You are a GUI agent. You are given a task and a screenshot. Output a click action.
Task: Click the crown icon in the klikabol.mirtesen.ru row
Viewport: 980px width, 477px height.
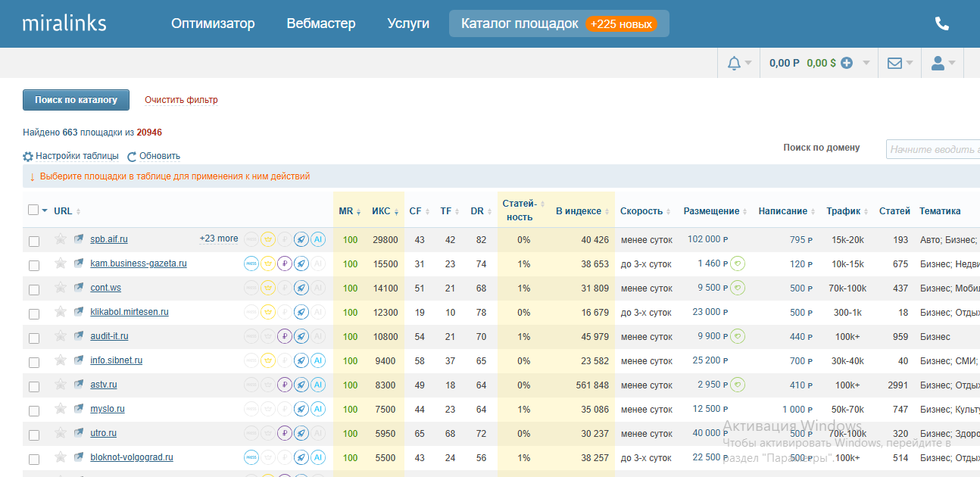tap(267, 312)
